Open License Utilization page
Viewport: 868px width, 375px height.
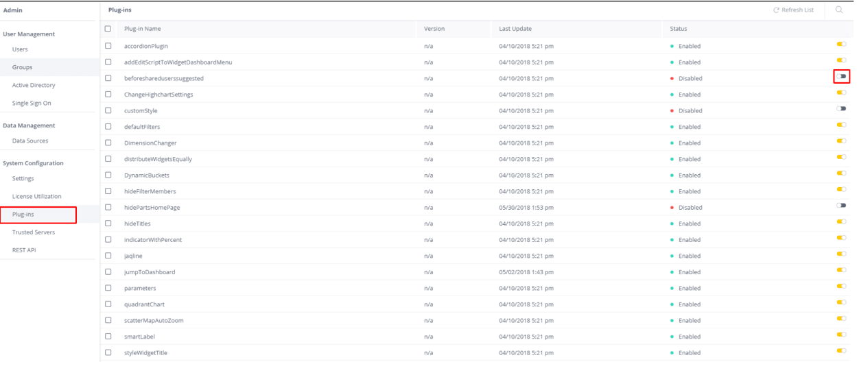(x=36, y=196)
